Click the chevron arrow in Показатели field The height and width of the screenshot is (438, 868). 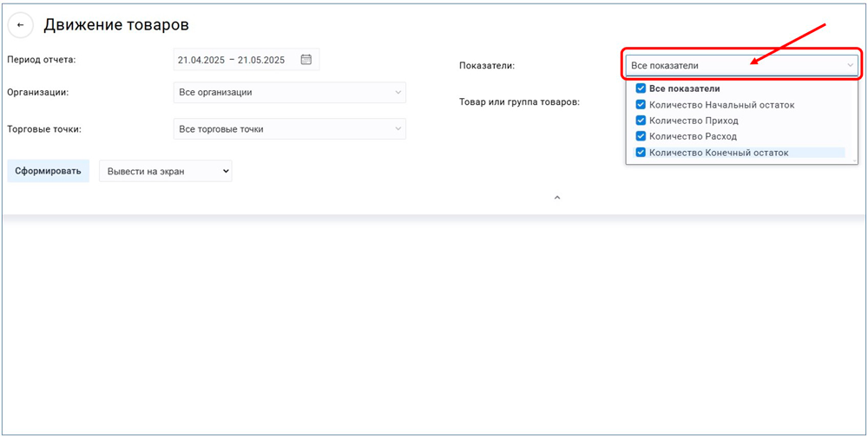(850, 65)
